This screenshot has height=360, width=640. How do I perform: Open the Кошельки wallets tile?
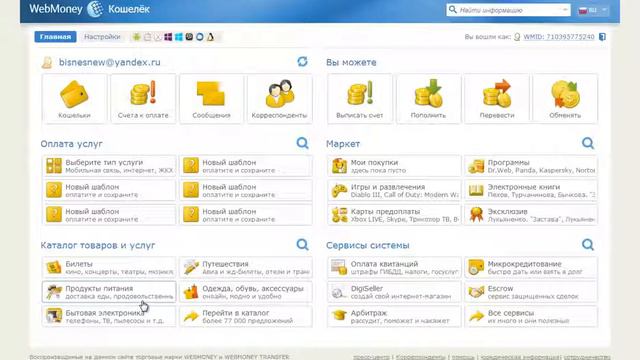(74, 98)
